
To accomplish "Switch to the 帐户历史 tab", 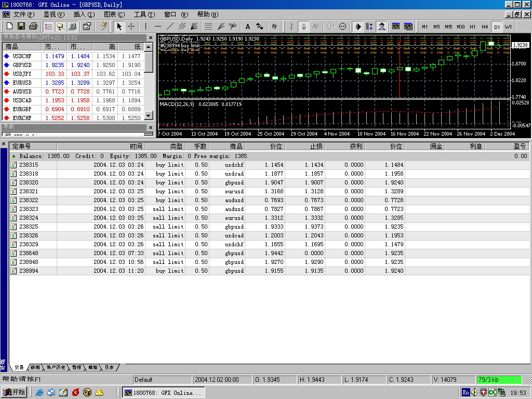I will point(56,367).
